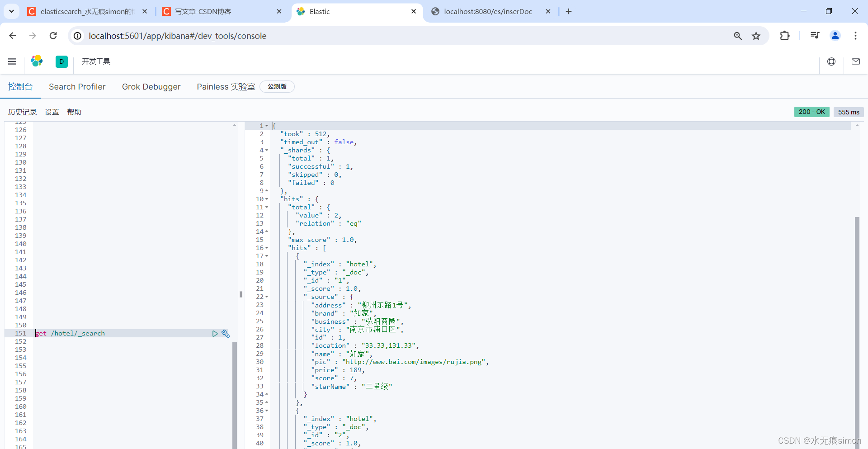Image resolution: width=868 pixels, height=449 pixels.
Task: Click the Elastic logo icon
Action: [37, 61]
